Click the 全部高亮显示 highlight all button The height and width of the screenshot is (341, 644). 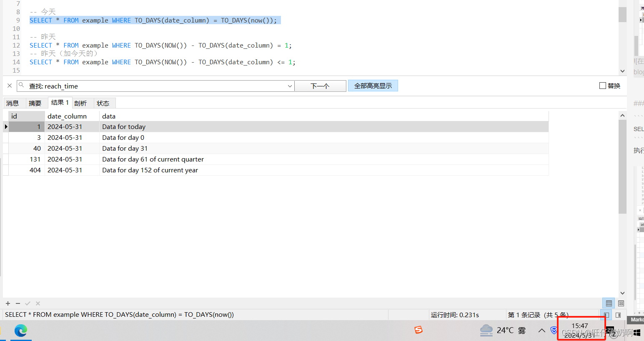click(x=373, y=86)
